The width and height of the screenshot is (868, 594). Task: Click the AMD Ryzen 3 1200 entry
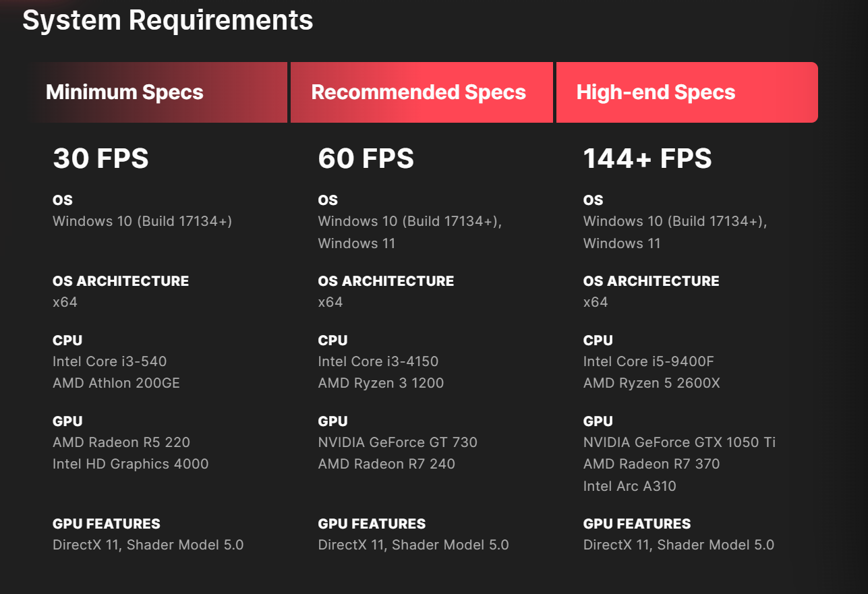coord(381,383)
